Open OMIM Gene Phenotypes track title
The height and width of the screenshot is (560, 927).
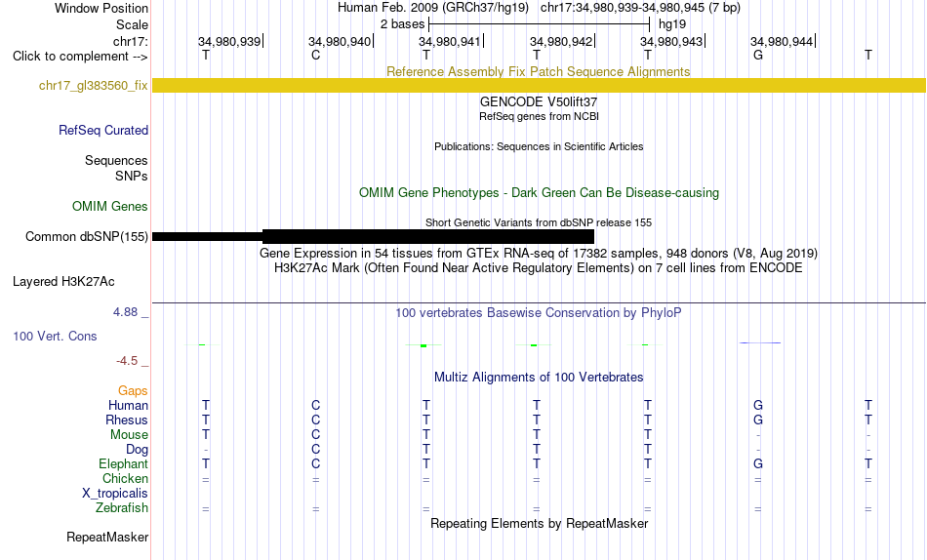(x=539, y=193)
